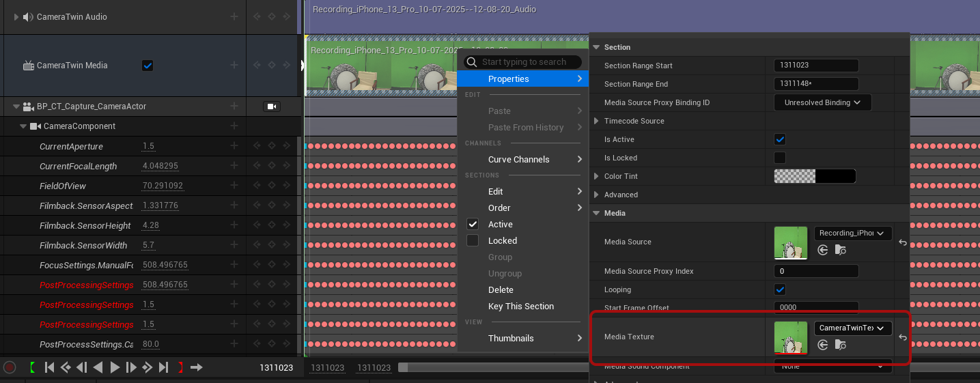Click Delete in the context menu
Image resolution: width=980 pixels, height=383 pixels.
click(x=501, y=290)
